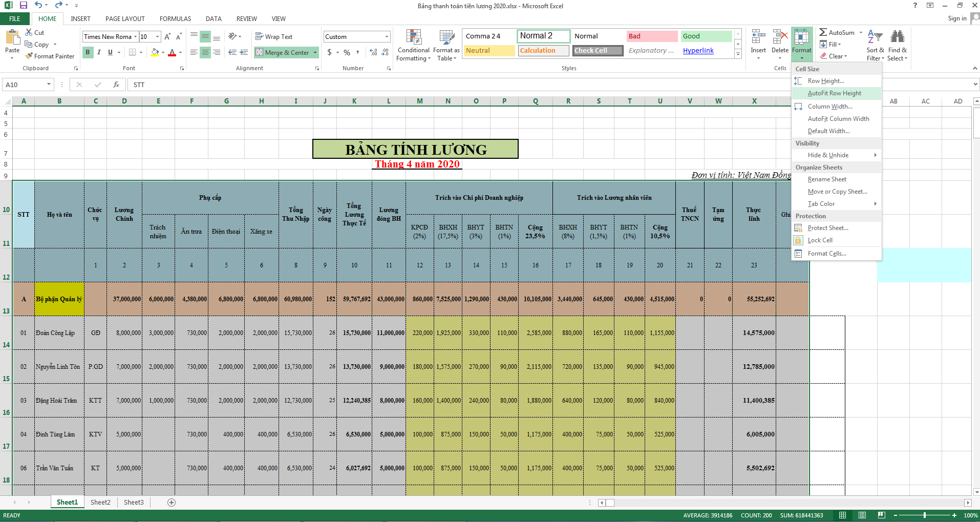Apply Percent Style number format

[346, 52]
